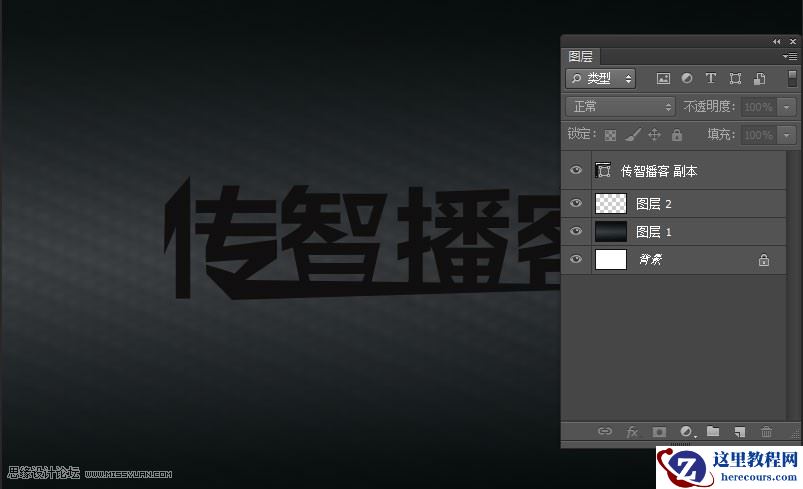Toggle visibility of 图层 2
This screenshot has height=489, width=803.
(x=576, y=203)
